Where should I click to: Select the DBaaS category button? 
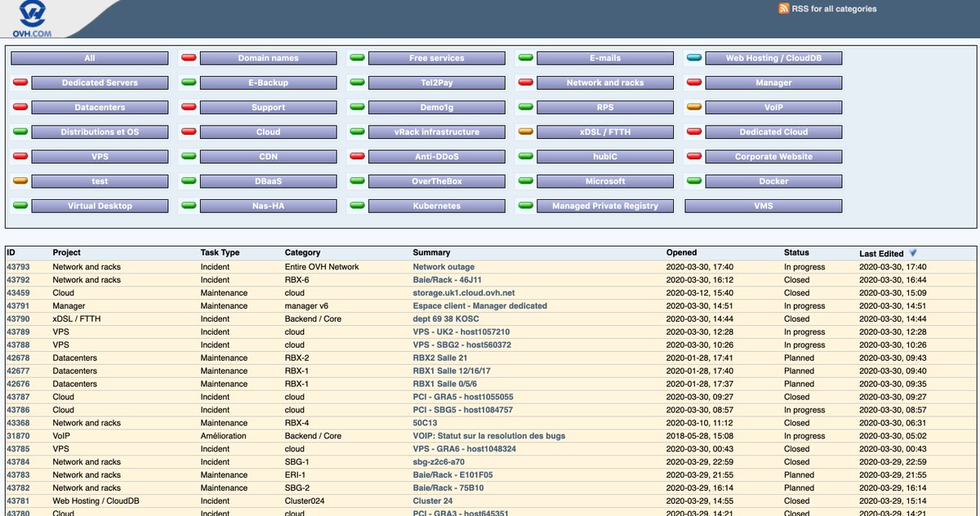[x=269, y=181]
